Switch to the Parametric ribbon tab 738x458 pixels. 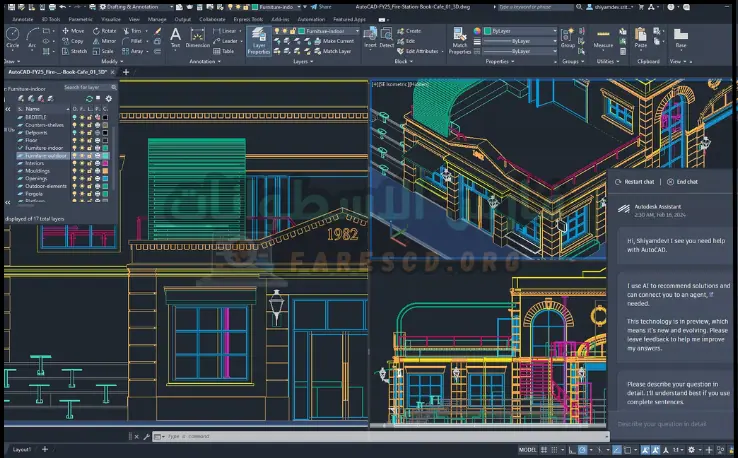[x=81, y=18]
